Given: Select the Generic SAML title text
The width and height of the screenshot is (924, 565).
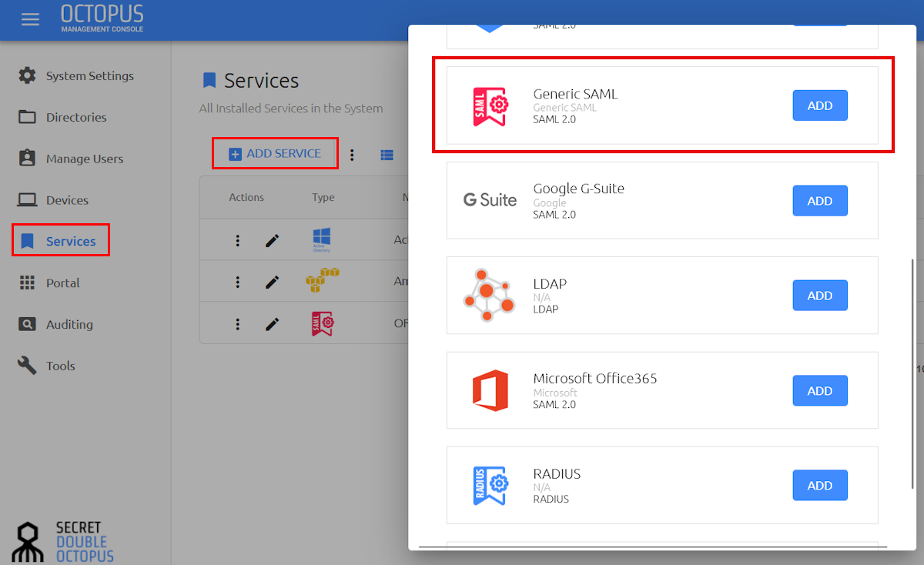Looking at the screenshot, I should (x=575, y=94).
